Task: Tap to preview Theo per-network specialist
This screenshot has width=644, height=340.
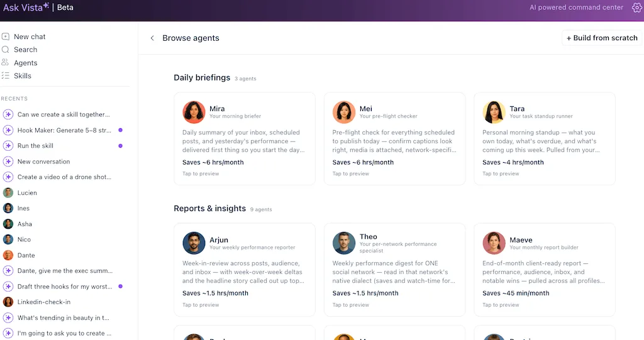Action: [x=351, y=305]
